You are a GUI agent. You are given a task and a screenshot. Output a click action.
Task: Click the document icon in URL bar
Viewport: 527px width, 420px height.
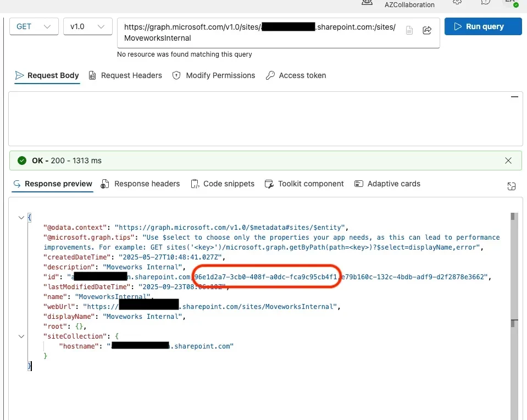tap(409, 30)
